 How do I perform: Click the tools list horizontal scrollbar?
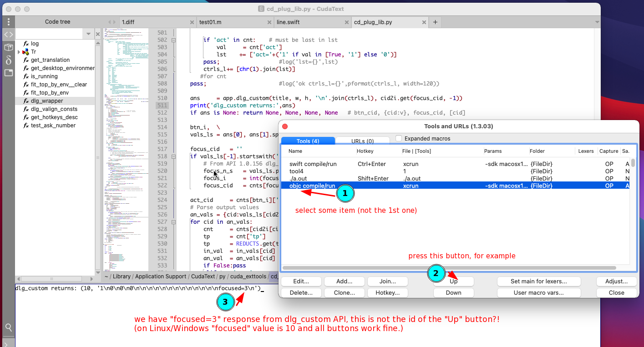click(449, 268)
